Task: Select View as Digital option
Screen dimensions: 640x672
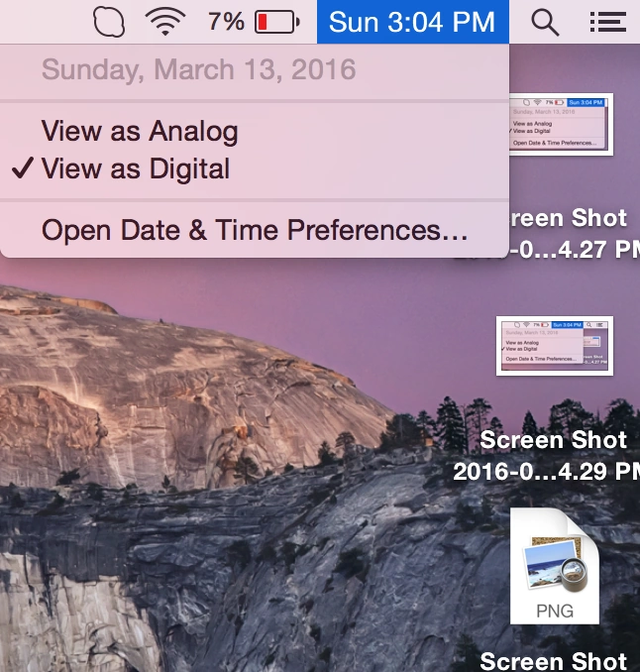Action: pos(136,169)
